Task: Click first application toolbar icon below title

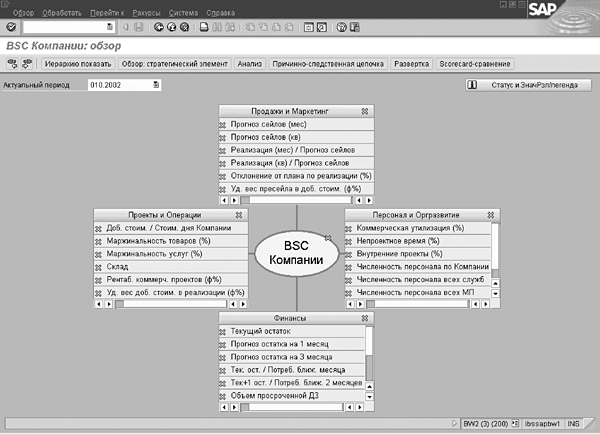Action: (x=13, y=64)
